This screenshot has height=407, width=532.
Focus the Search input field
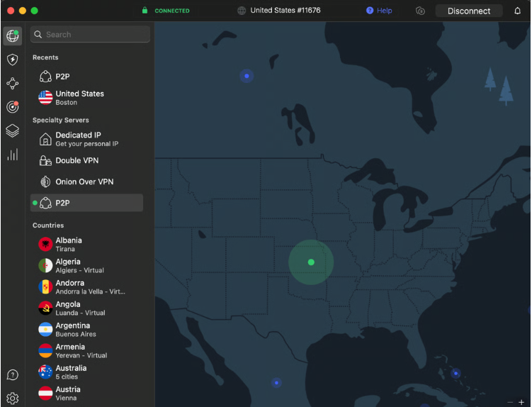pyautogui.click(x=90, y=35)
